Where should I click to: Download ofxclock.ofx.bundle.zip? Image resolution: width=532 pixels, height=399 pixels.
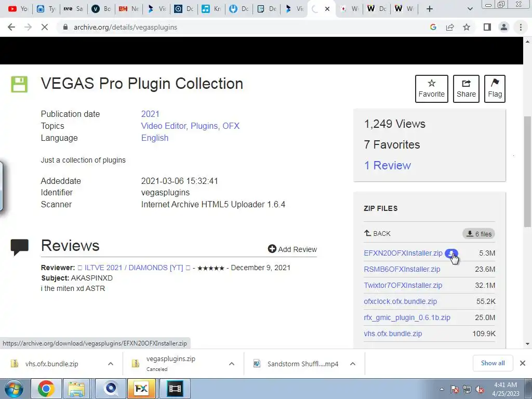click(401, 301)
